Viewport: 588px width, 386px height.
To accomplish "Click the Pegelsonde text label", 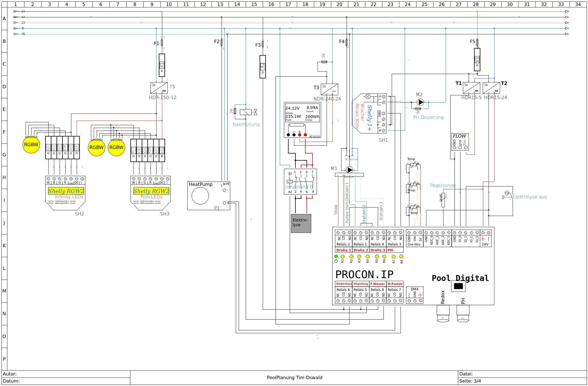I will [x=443, y=185].
